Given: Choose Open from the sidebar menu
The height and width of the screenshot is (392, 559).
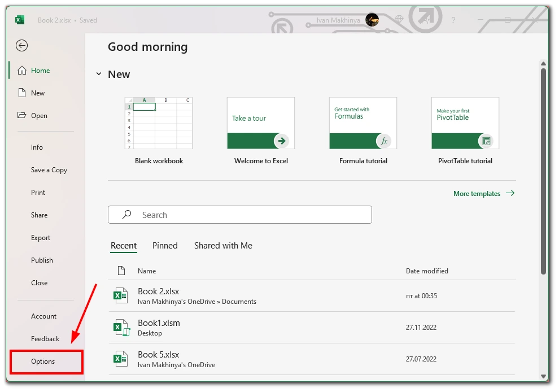Looking at the screenshot, I should coord(39,116).
